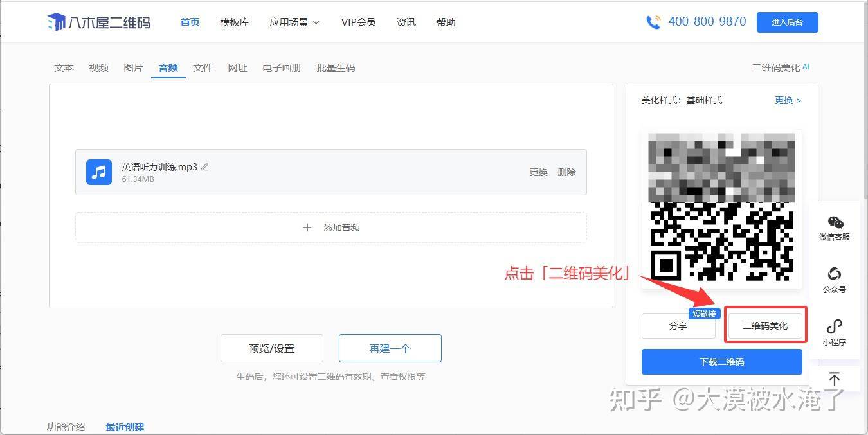Click the 短链接 badge above the share button
The width and height of the screenshot is (868, 435).
(x=705, y=314)
